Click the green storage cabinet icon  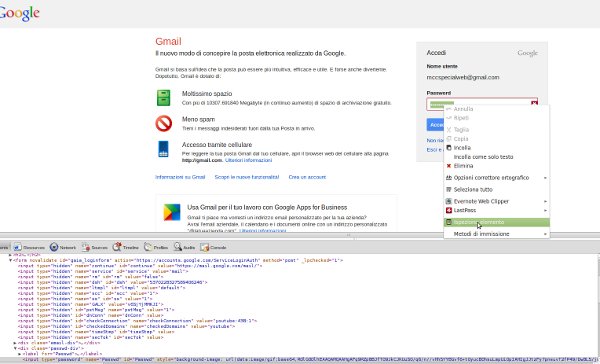coord(163,98)
